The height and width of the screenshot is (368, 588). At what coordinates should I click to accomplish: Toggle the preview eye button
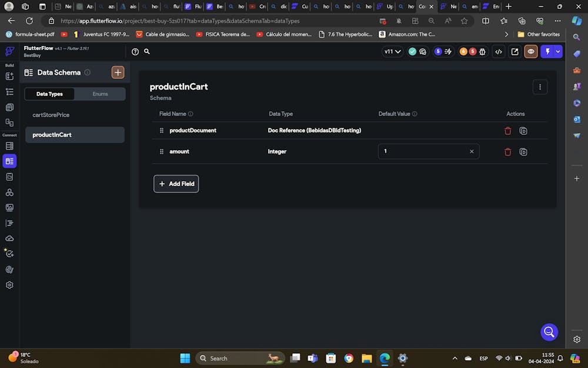[530, 52]
